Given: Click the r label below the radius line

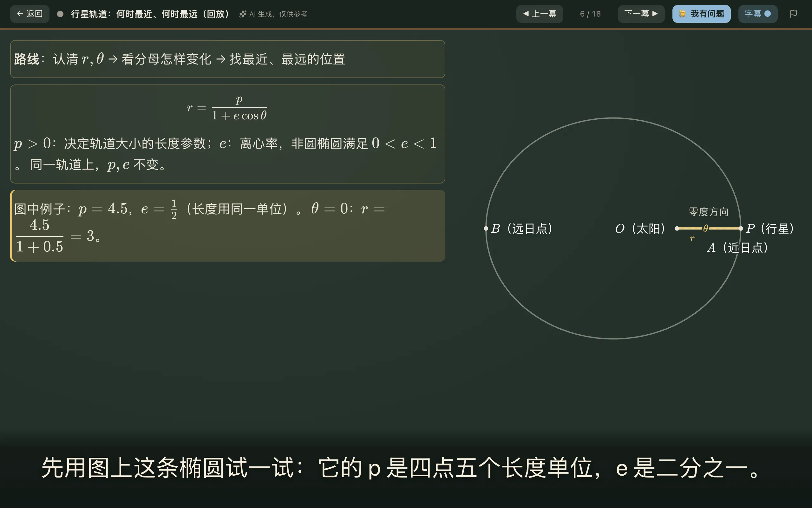Looking at the screenshot, I should 692,238.
